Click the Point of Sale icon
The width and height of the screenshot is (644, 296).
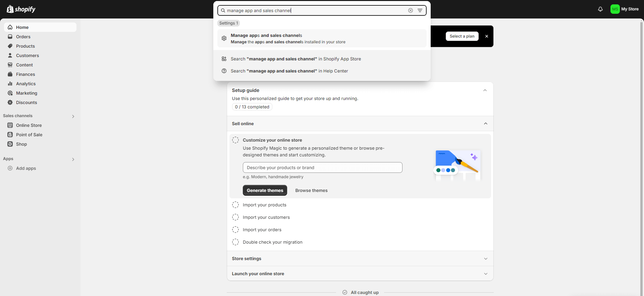pyautogui.click(x=10, y=135)
